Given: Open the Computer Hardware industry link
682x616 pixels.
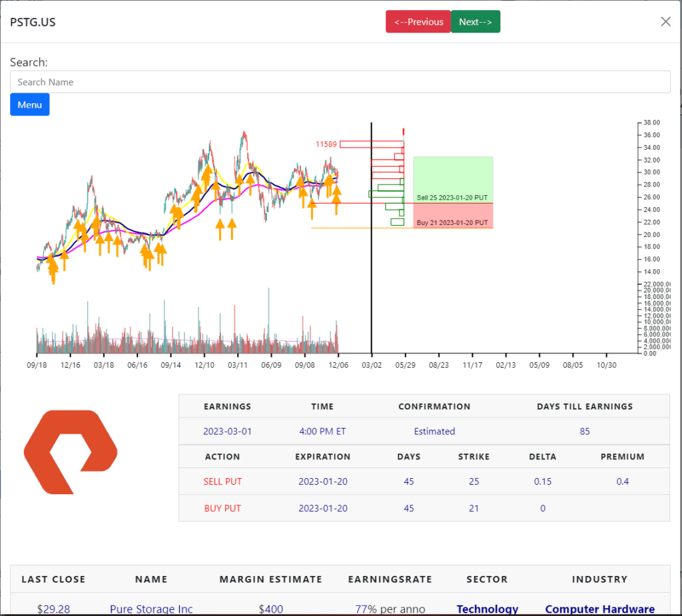Looking at the screenshot, I should [x=600, y=609].
